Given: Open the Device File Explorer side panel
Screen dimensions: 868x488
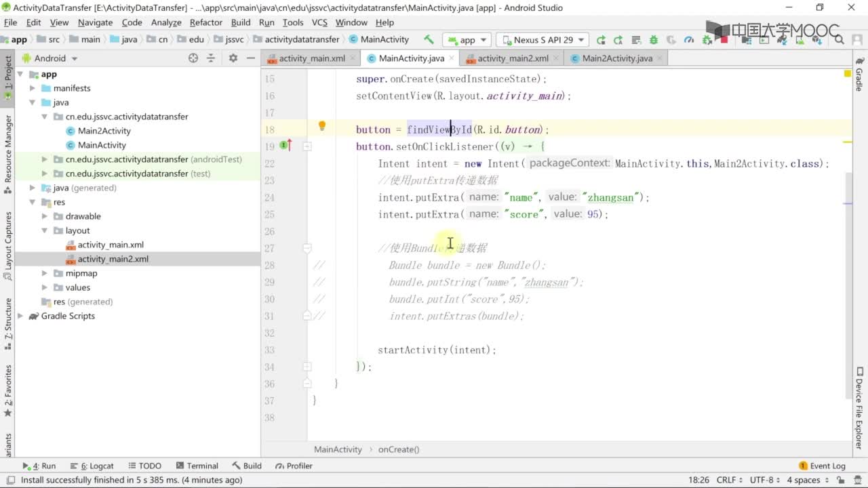Looking at the screenshot, I should coord(859,408).
